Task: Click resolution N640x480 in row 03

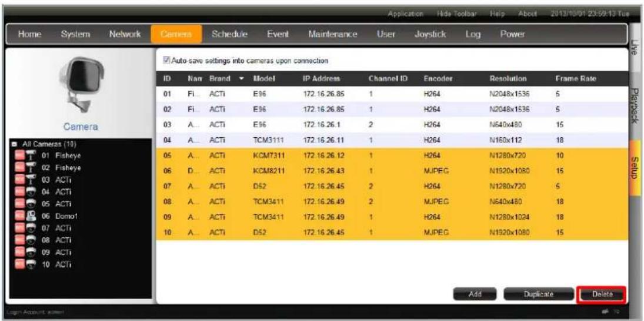Action: [506, 125]
